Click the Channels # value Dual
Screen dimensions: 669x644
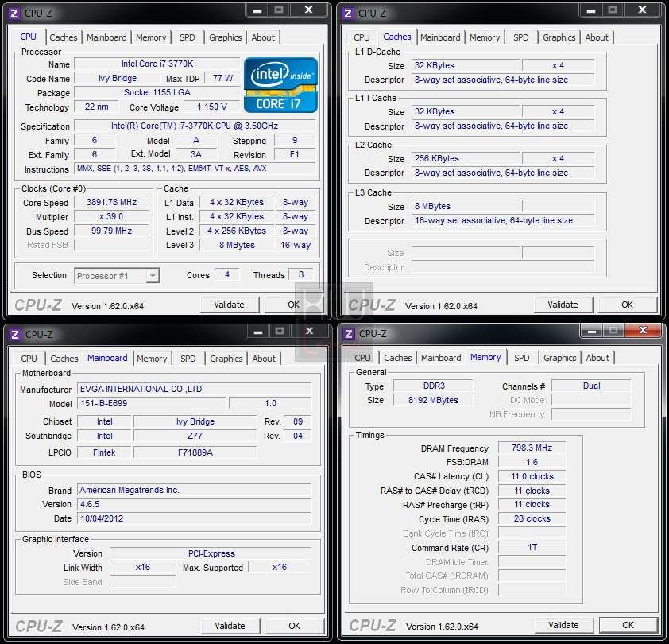coord(591,386)
